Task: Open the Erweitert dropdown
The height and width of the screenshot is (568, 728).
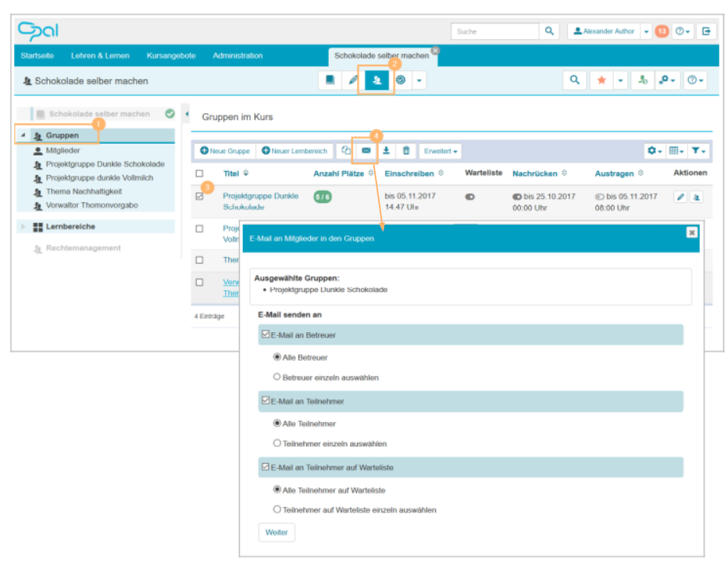Action: tap(441, 151)
